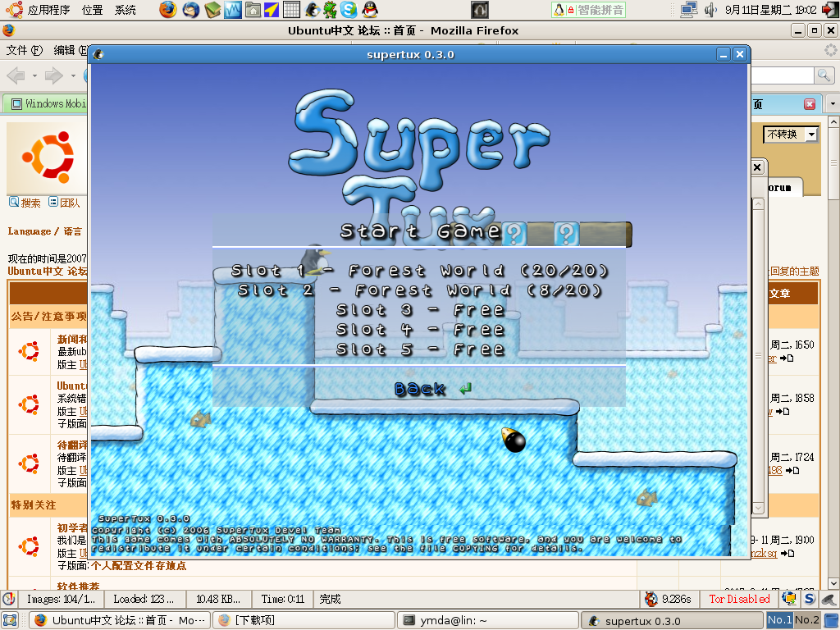The height and width of the screenshot is (630, 840).
Task: Open Firefox 编辑 Edit menu
Action: [x=71, y=50]
